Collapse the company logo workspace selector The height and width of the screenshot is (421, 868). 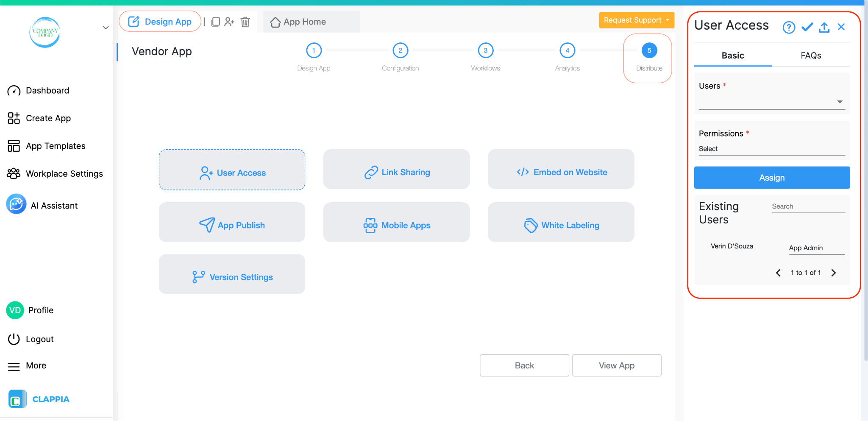pos(106,27)
